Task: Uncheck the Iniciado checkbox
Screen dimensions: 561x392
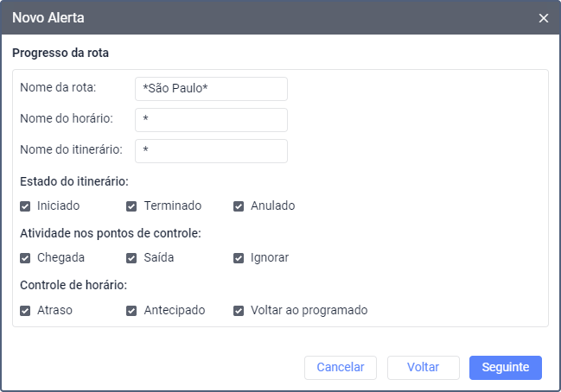Action: pyautogui.click(x=25, y=206)
